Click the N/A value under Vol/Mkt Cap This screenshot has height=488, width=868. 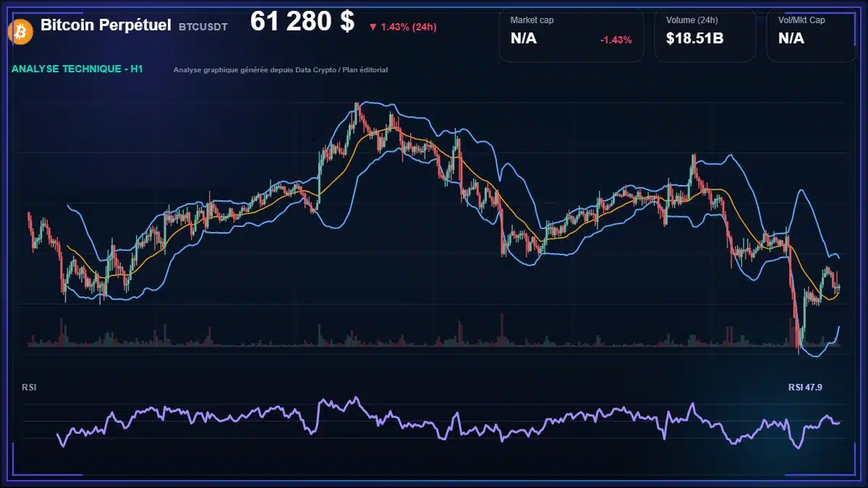(791, 39)
